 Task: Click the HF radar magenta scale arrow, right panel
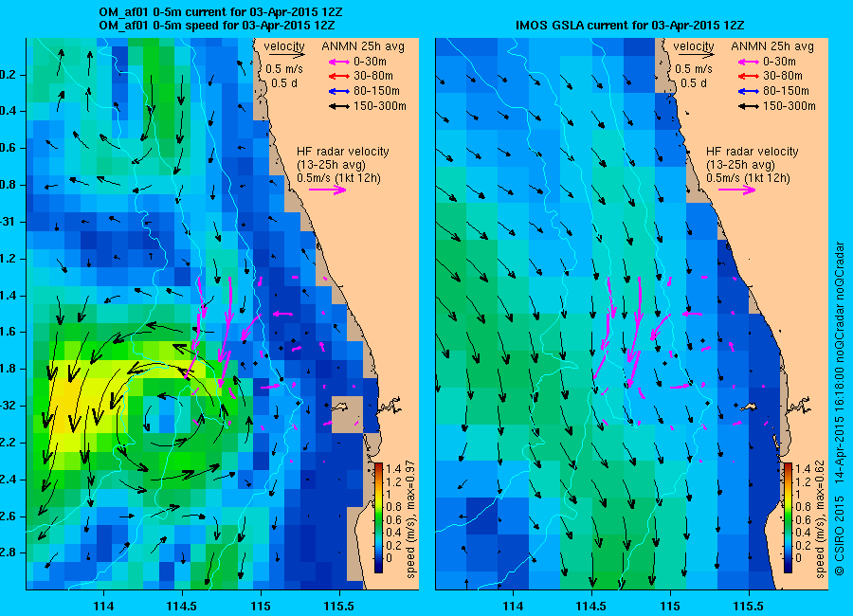point(737,190)
